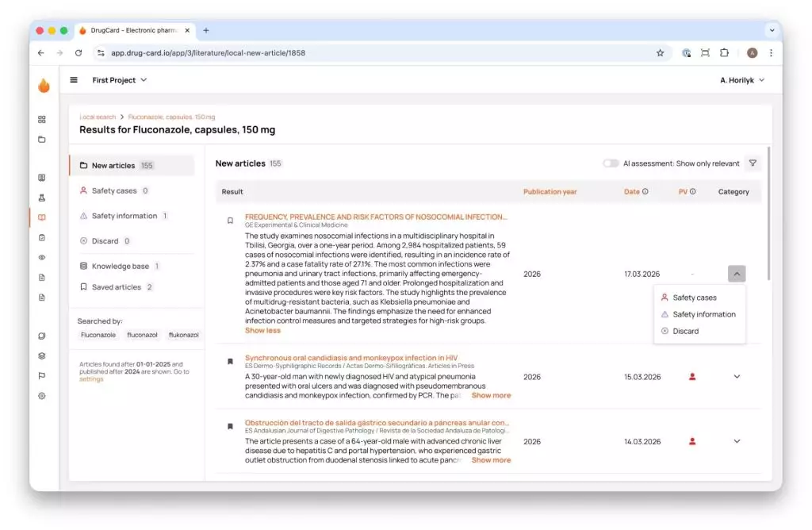
Task: Open the flag sidebar icon
Action: pos(42,375)
